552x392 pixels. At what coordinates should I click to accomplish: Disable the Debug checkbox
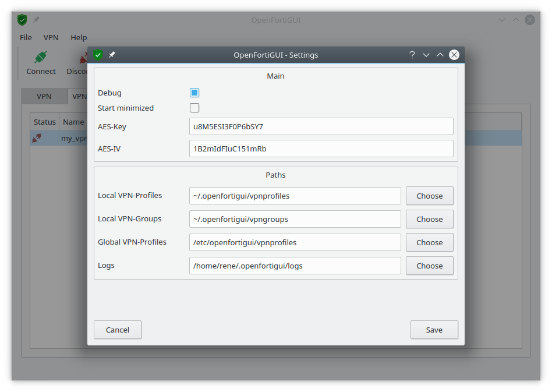click(x=194, y=93)
